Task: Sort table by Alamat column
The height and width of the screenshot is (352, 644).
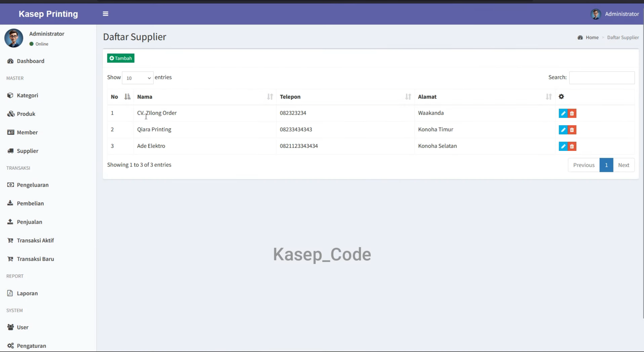Action: coord(485,97)
